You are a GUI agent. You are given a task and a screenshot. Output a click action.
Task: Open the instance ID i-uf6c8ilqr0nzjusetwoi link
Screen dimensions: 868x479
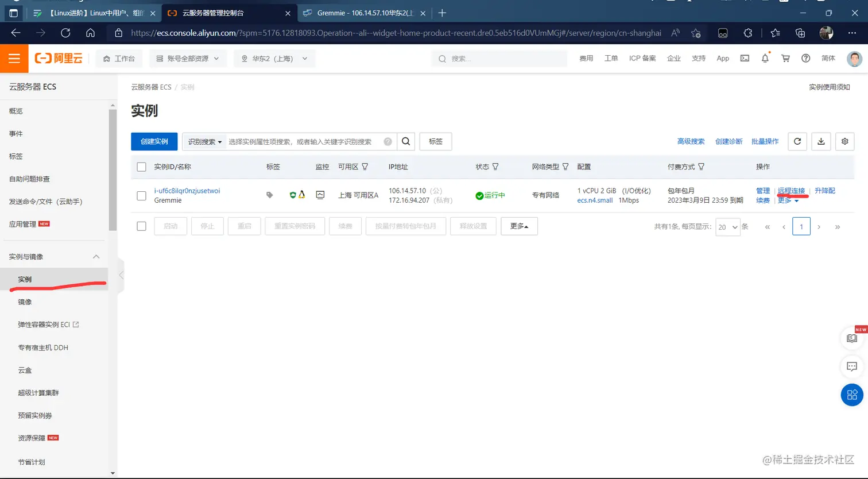point(187,191)
